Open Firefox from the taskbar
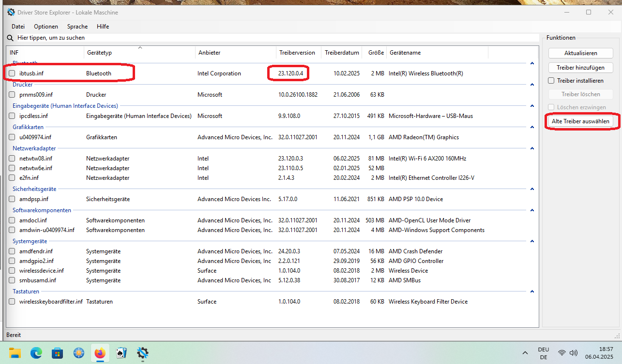 coord(100,353)
